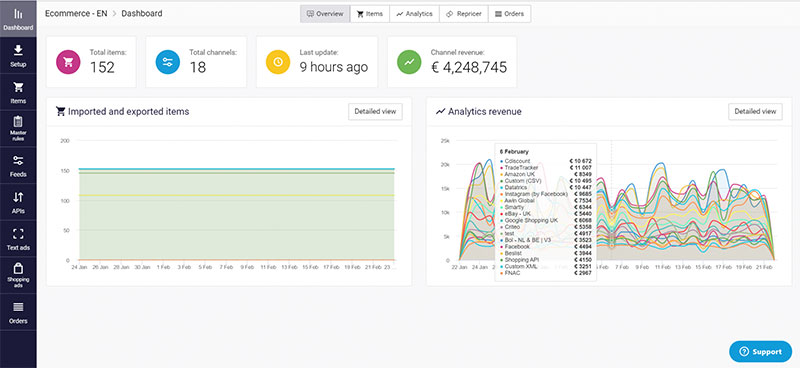Click the yellow Last update clock icon
This screenshot has height=368, width=800.
click(278, 62)
